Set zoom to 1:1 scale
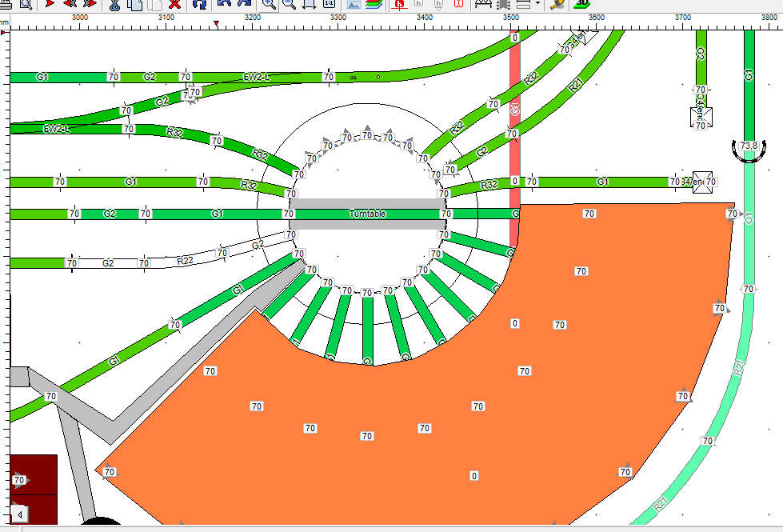 click(330, 4)
